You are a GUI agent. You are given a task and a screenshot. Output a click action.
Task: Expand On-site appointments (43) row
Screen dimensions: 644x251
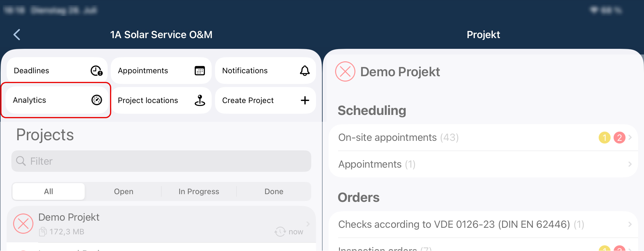coord(483,138)
